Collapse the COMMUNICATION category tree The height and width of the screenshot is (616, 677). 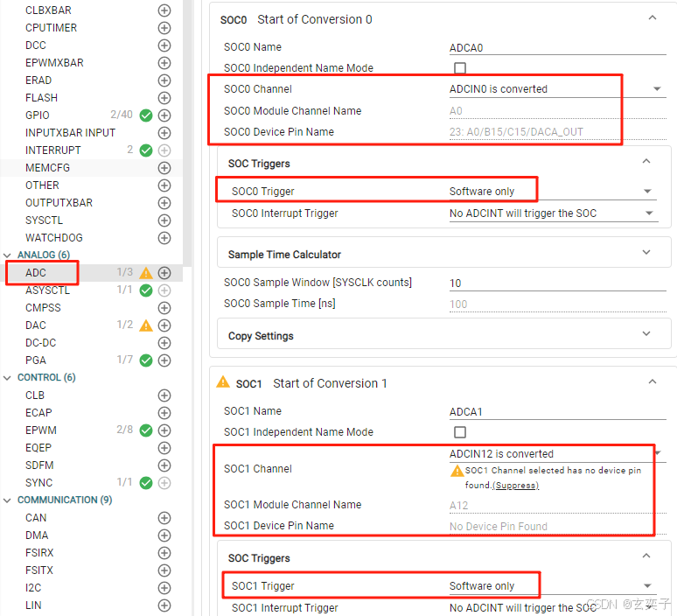pos(7,500)
